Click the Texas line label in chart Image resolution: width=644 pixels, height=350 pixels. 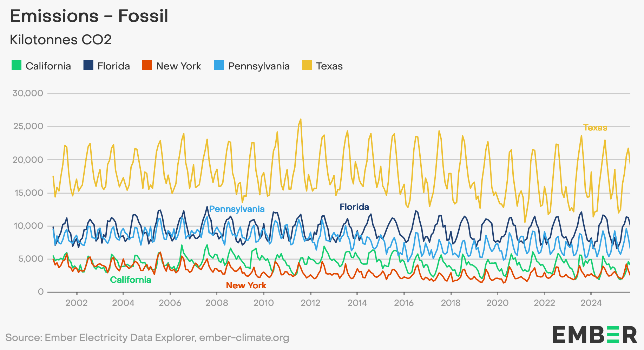[595, 128]
